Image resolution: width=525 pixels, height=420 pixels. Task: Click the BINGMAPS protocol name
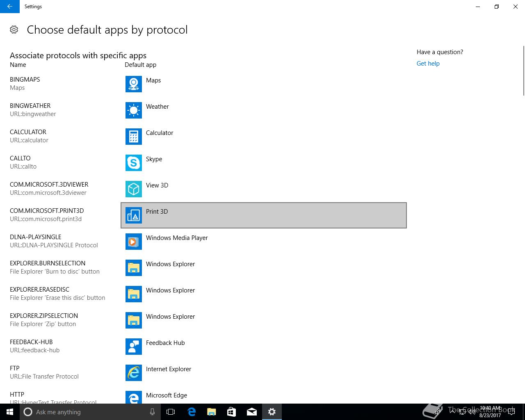coord(25,80)
